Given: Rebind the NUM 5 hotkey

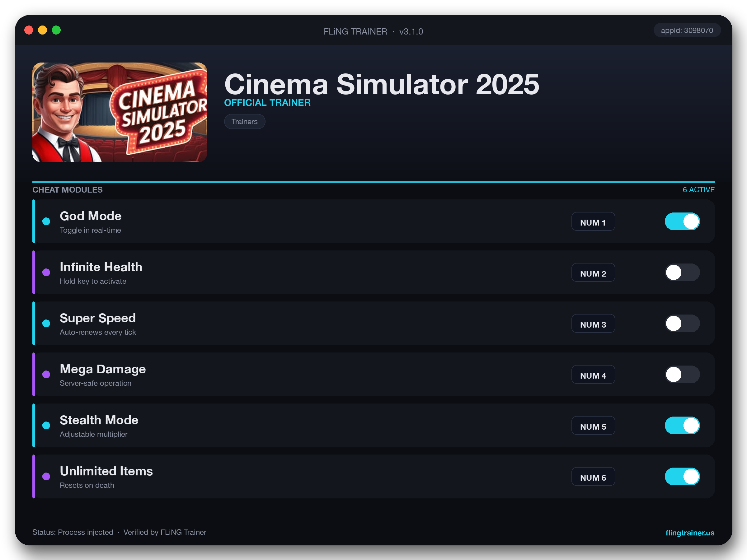Looking at the screenshot, I should (593, 425).
